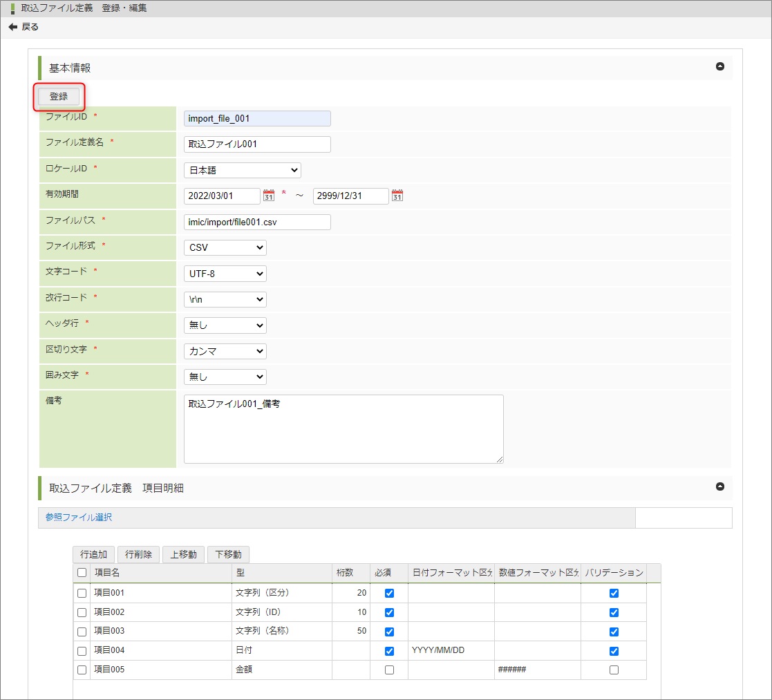Image resolution: width=772 pixels, height=700 pixels.
Task: Click the back arrow icon
Action: (12, 27)
